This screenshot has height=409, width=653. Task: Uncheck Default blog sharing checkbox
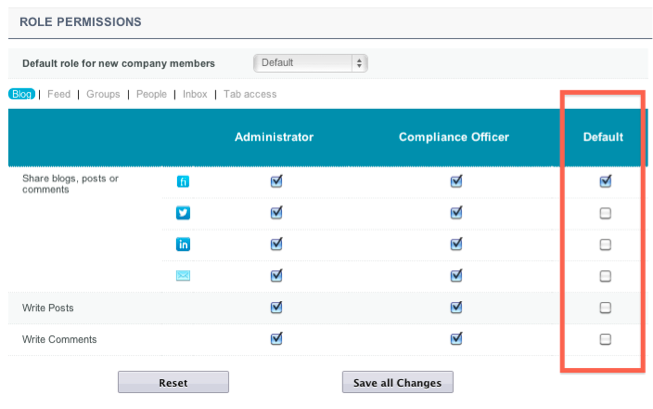tap(605, 181)
